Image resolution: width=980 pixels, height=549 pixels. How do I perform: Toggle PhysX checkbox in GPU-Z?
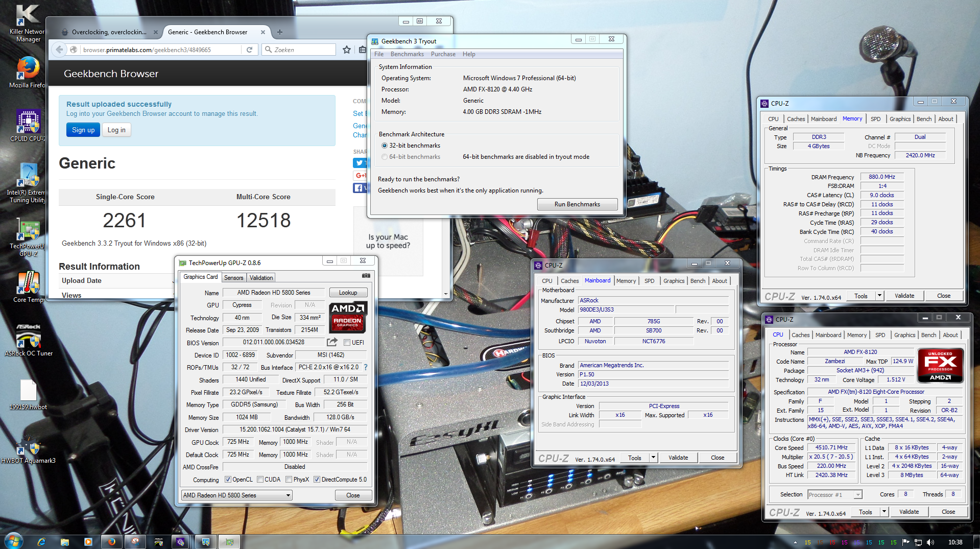pyautogui.click(x=289, y=480)
